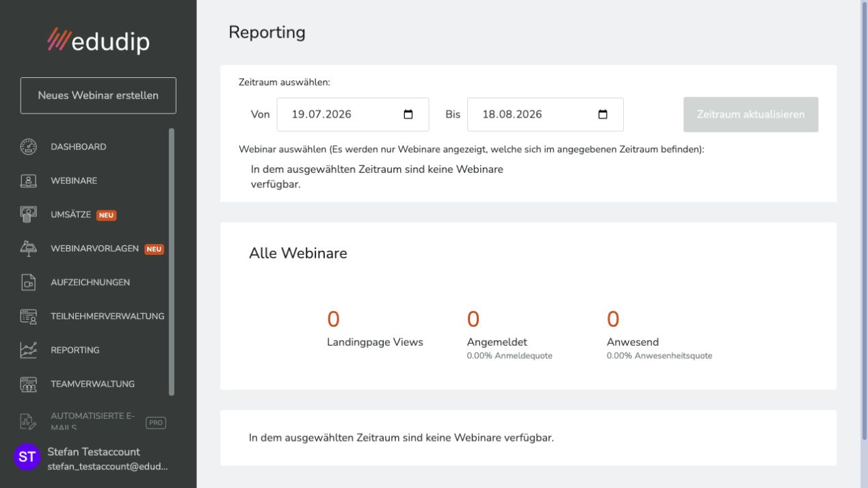Image resolution: width=868 pixels, height=488 pixels.
Task: Click the 0.00% Anwesenheitsquote text
Action: click(659, 355)
